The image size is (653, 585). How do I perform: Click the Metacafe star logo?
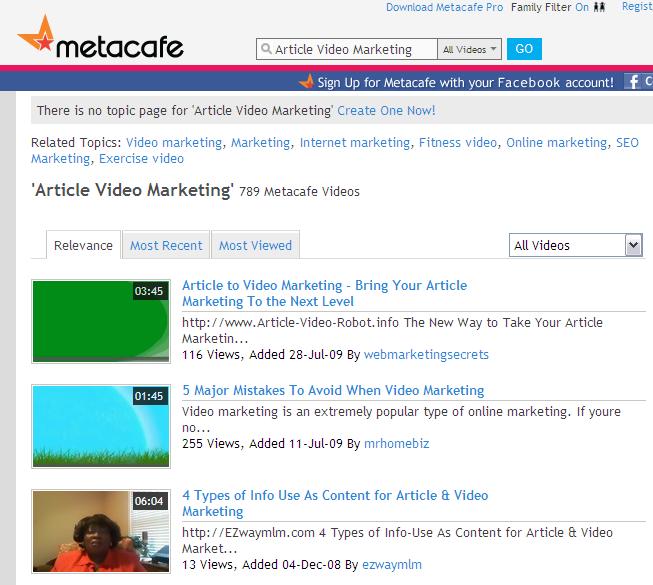pyautogui.click(x=37, y=33)
